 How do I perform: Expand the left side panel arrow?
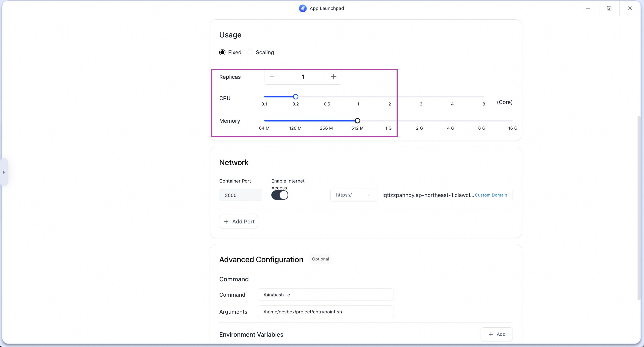(x=4, y=172)
